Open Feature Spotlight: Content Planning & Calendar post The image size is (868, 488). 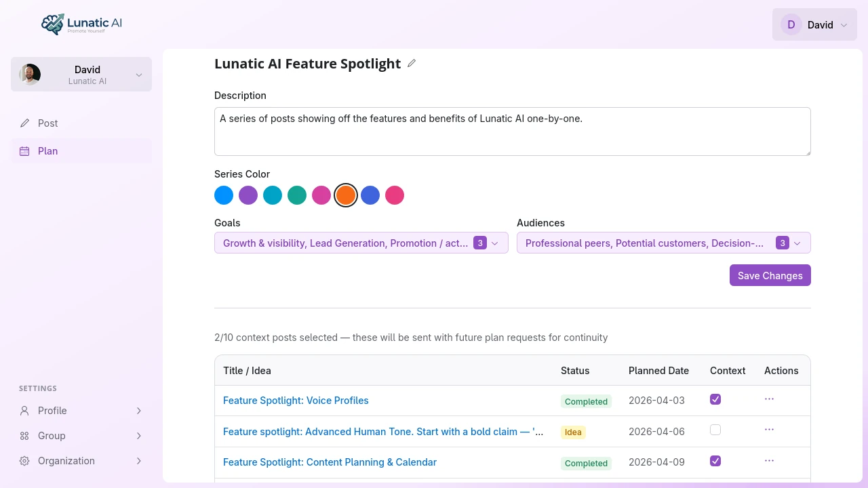tap(330, 462)
